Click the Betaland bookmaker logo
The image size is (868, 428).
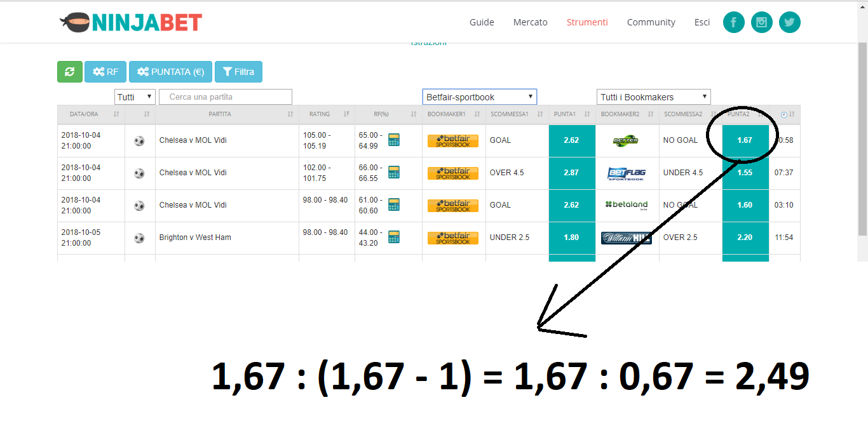tap(627, 205)
